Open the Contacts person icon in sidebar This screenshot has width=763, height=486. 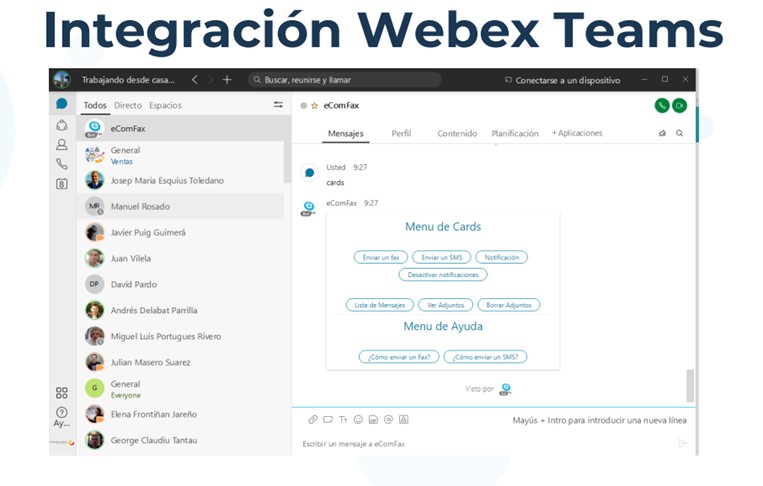click(x=62, y=144)
